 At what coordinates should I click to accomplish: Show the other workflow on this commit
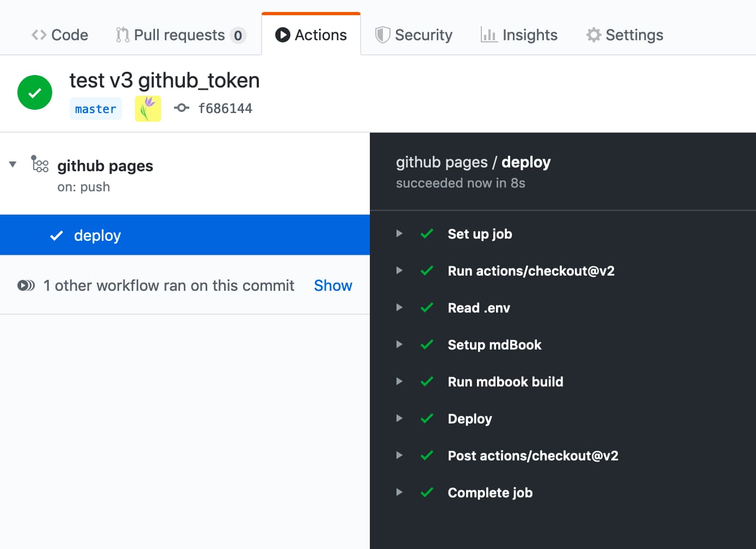(333, 285)
